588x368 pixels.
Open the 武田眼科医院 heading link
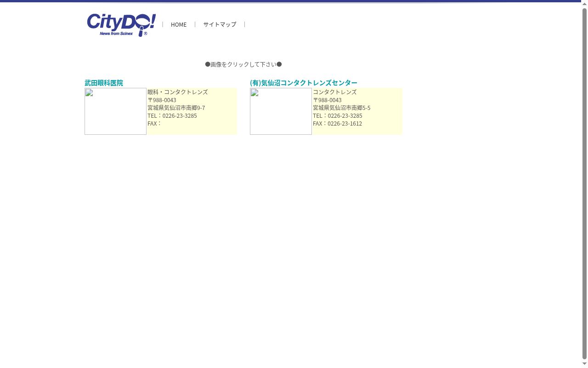tap(104, 83)
